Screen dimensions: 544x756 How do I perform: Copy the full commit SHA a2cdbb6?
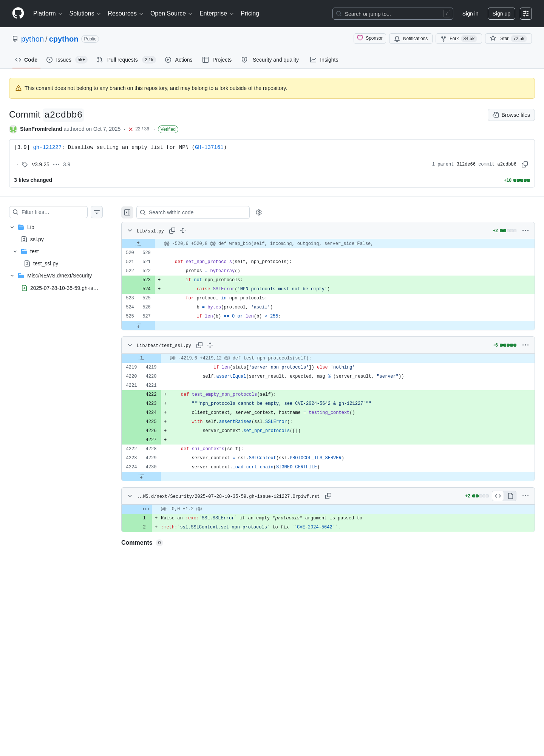524,164
